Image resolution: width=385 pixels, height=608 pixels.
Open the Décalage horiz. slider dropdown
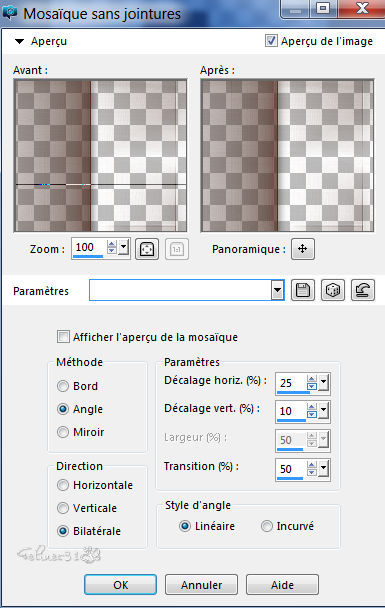pos(323,382)
